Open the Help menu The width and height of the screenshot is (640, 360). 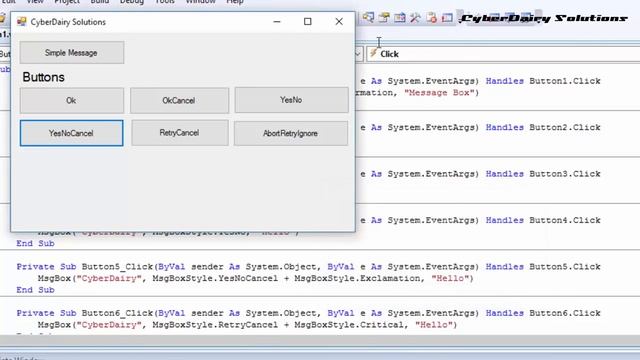tap(235, 2)
